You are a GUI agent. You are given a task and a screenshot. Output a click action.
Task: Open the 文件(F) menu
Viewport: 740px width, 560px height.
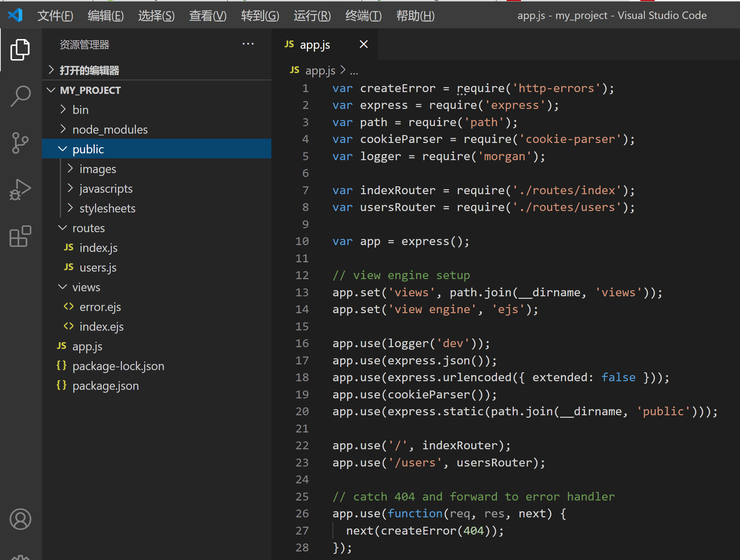tap(55, 15)
